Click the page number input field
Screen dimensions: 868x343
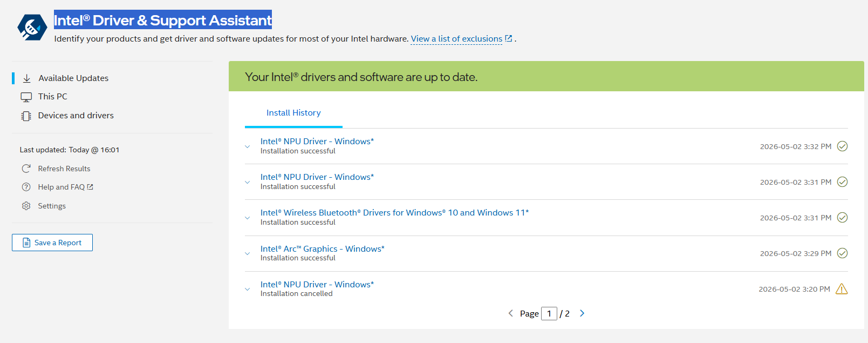click(x=549, y=313)
